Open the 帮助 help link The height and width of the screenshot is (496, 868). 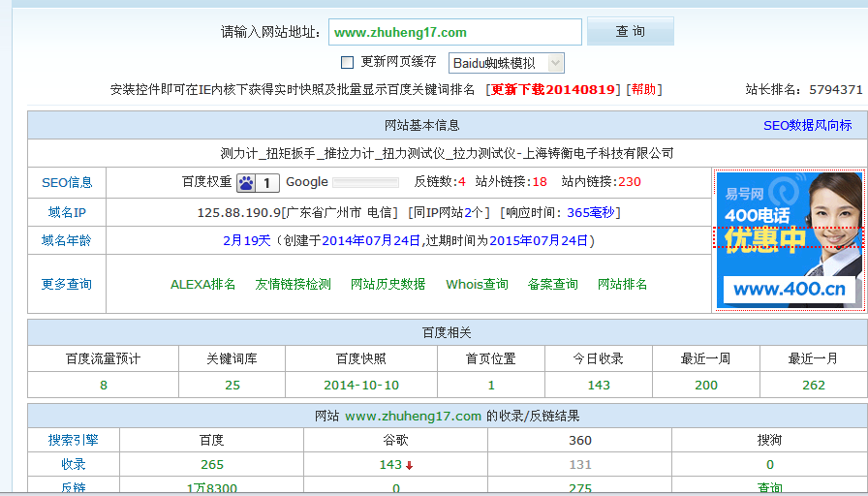coord(643,89)
